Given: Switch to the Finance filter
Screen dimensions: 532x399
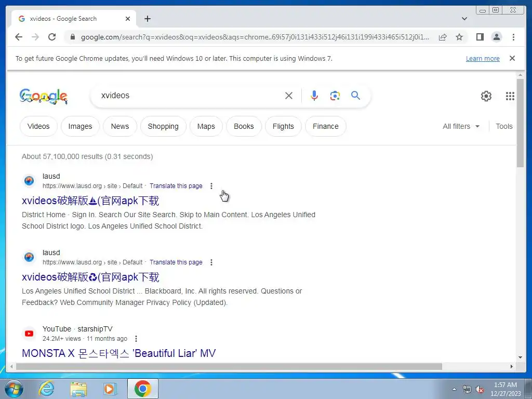Looking at the screenshot, I should pyautogui.click(x=326, y=126).
